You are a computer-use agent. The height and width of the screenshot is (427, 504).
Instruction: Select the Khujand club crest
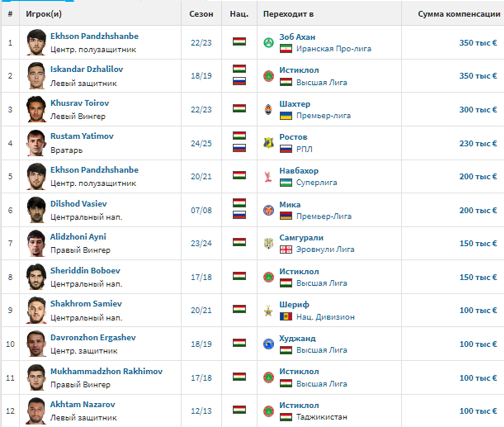268,344
